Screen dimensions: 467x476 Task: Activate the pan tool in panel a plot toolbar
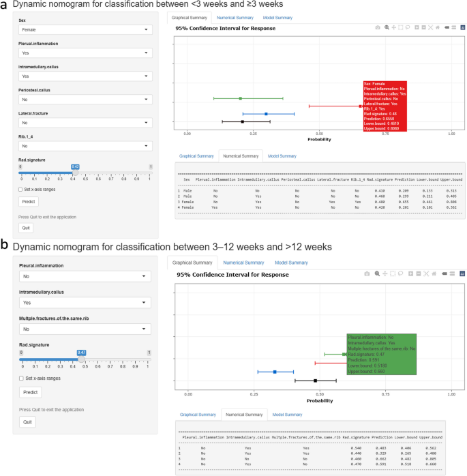tap(394, 27)
